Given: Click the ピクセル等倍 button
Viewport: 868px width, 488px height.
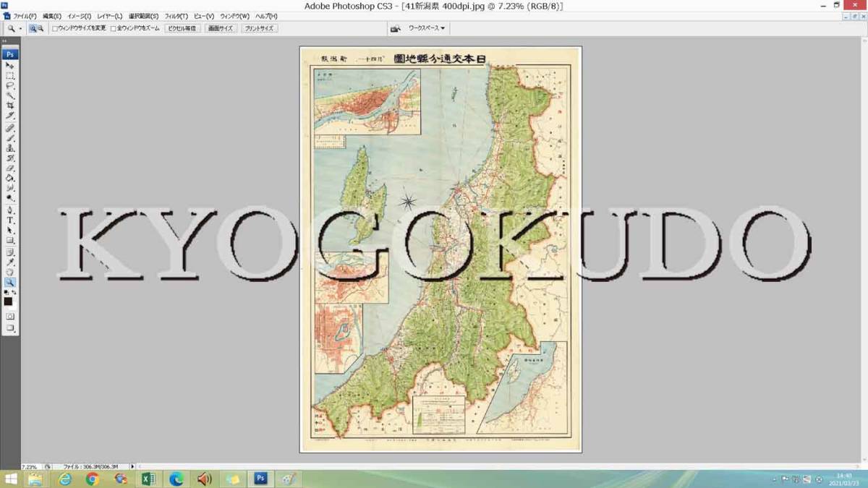Looking at the screenshot, I should click(x=182, y=29).
